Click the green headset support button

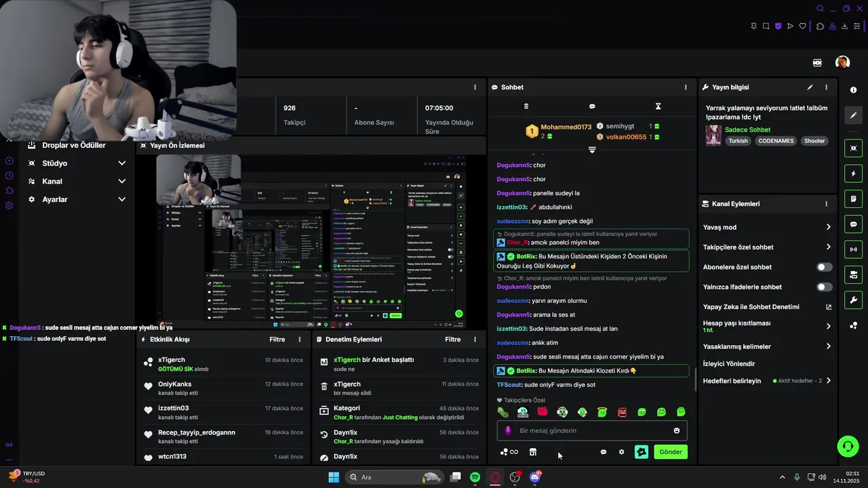pyautogui.click(x=848, y=446)
